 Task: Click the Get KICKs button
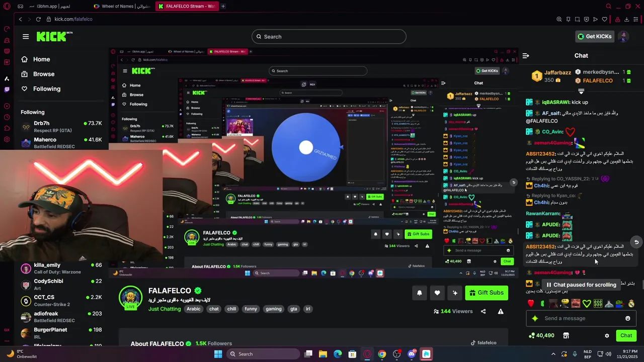pos(594,36)
